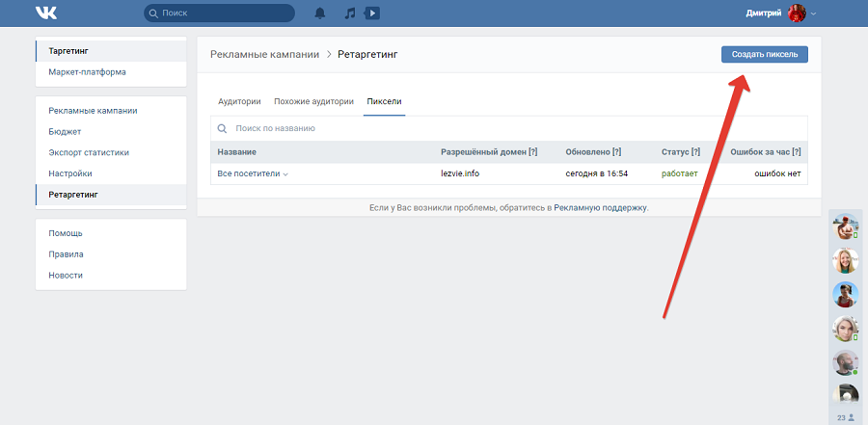Open Таргетинг in the left sidebar
The height and width of the screenshot is (425, 868).
coord(111,51)
